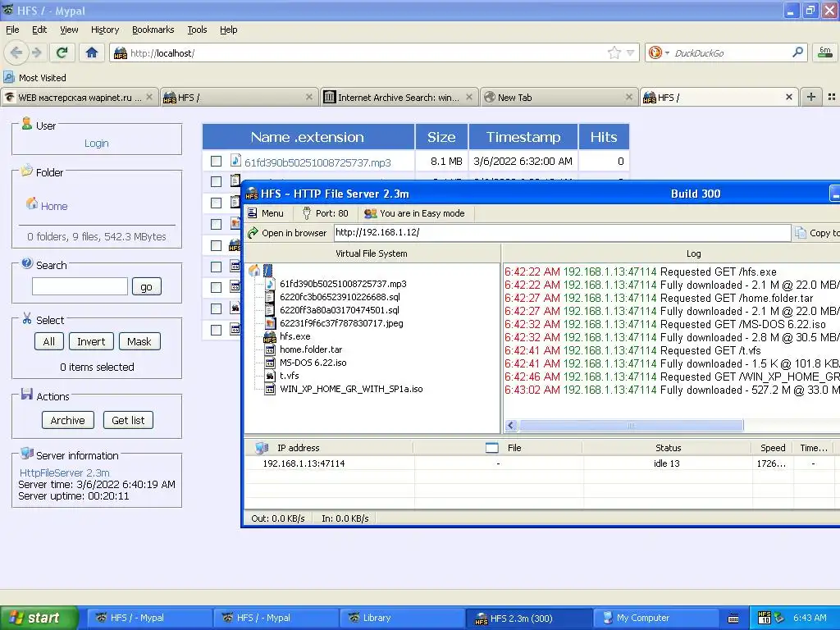
Task: Click the Login link in User panel
Action: pyautogui.click(x=97, y=143)
